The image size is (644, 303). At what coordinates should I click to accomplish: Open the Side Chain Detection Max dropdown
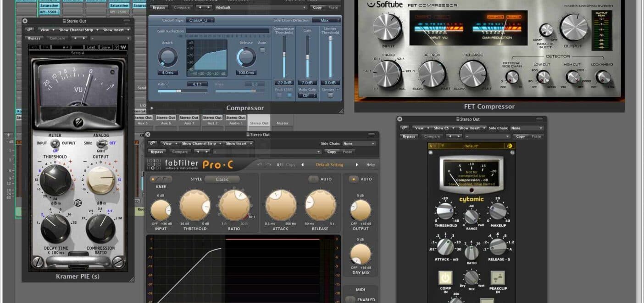coord(327,20)
